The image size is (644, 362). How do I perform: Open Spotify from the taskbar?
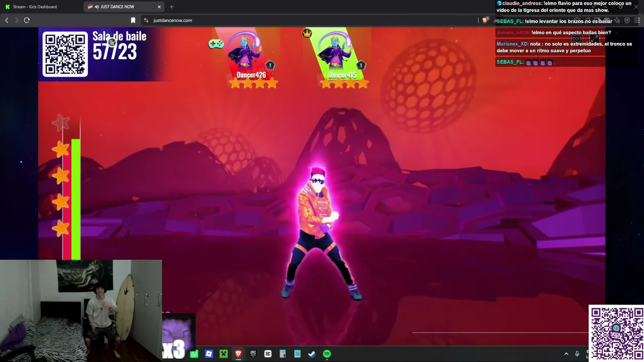point(327,354)
